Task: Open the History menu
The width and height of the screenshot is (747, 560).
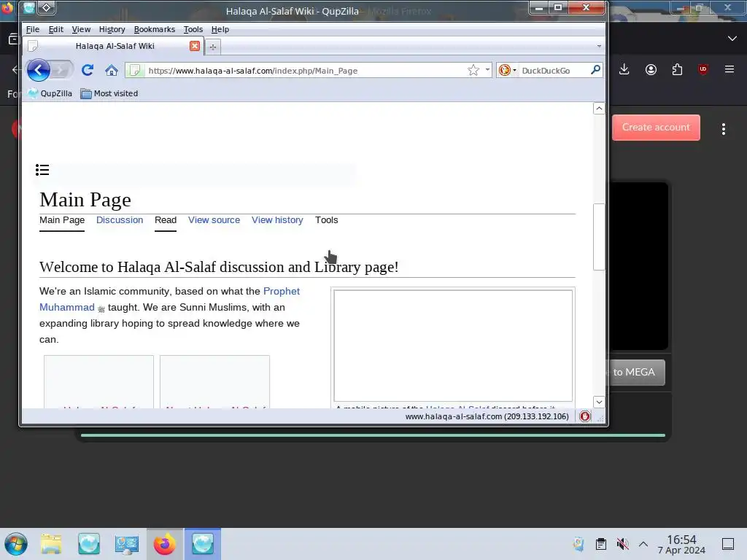Action: tap(112, 29)
